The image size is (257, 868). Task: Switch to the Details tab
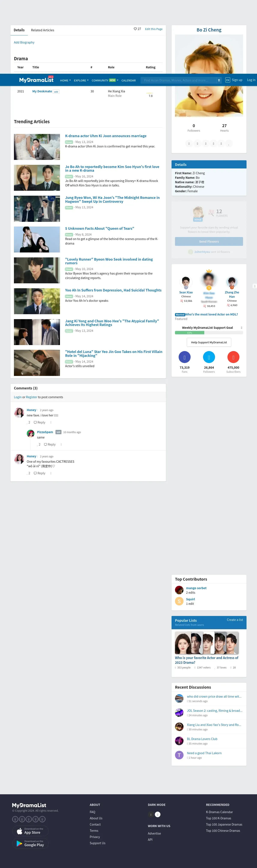(x=19, y=30)
